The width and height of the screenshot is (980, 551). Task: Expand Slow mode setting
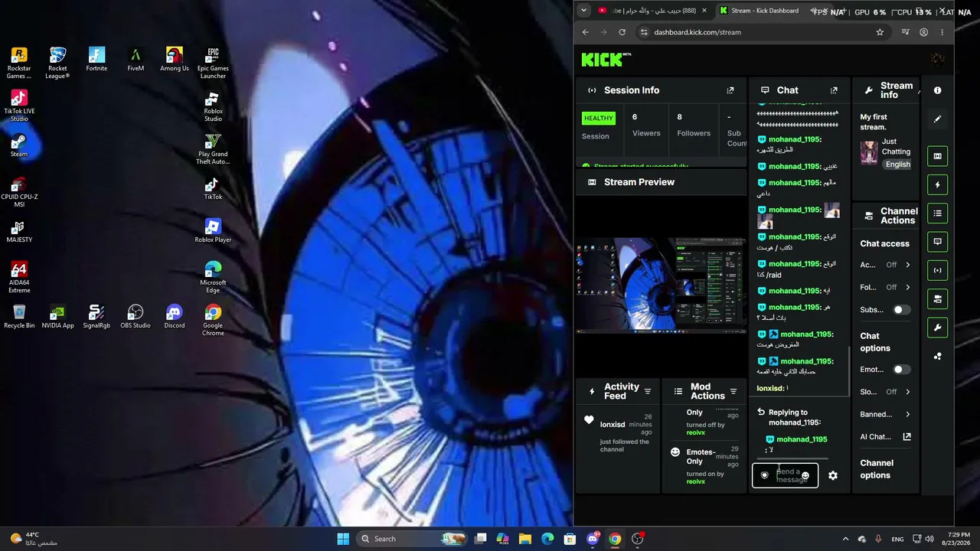point(885,392)
